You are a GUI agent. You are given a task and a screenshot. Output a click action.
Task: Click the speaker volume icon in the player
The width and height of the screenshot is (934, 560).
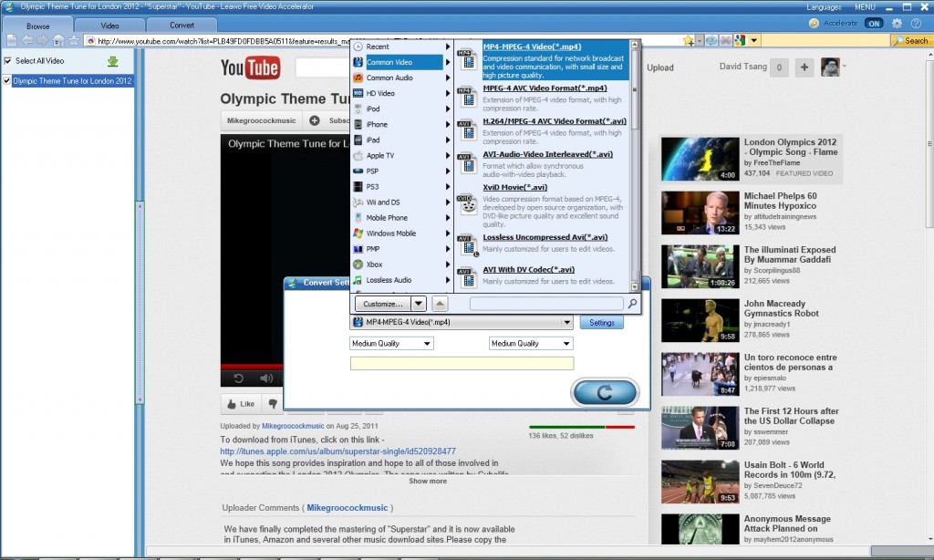tap(266, 379)
